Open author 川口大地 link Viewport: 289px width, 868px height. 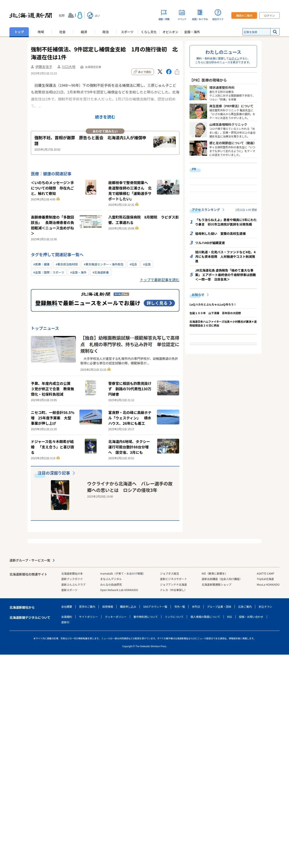coord(68,67)
